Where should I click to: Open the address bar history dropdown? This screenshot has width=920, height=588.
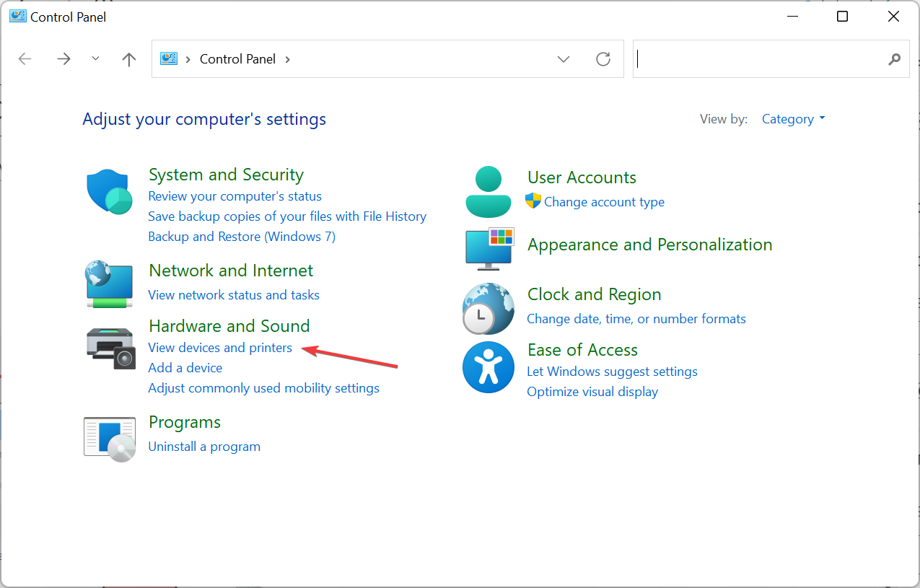[564, 59]
